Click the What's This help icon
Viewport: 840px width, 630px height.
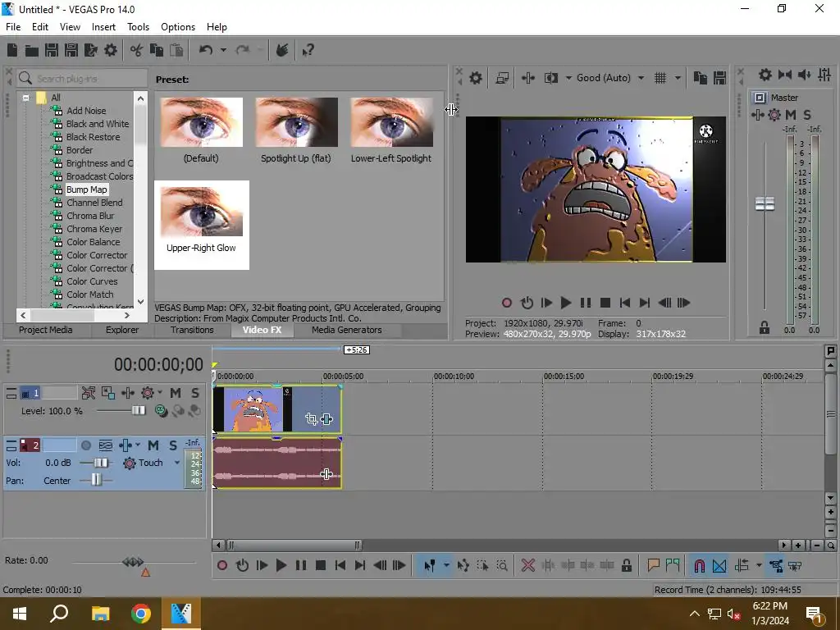tap(308, 50)
